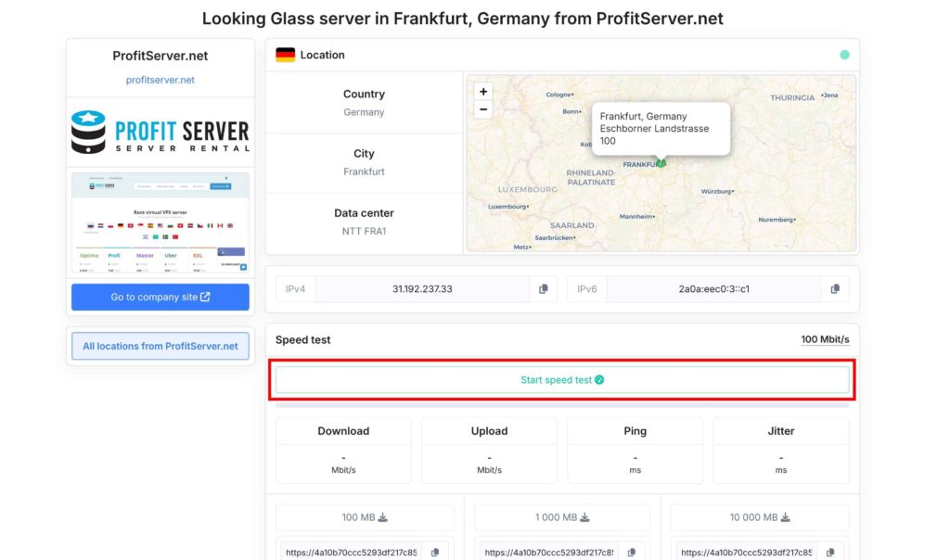Click the ProfitServer website preview thumbnail
950x560 pixels.
[x=160, y=223]
